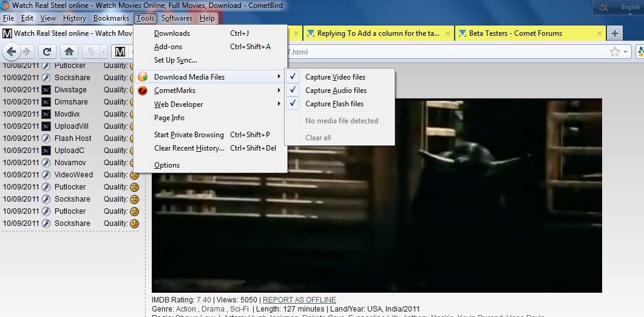
Task: Close the Beta Testers - Comet Forums tab
Action: point(600,33)
